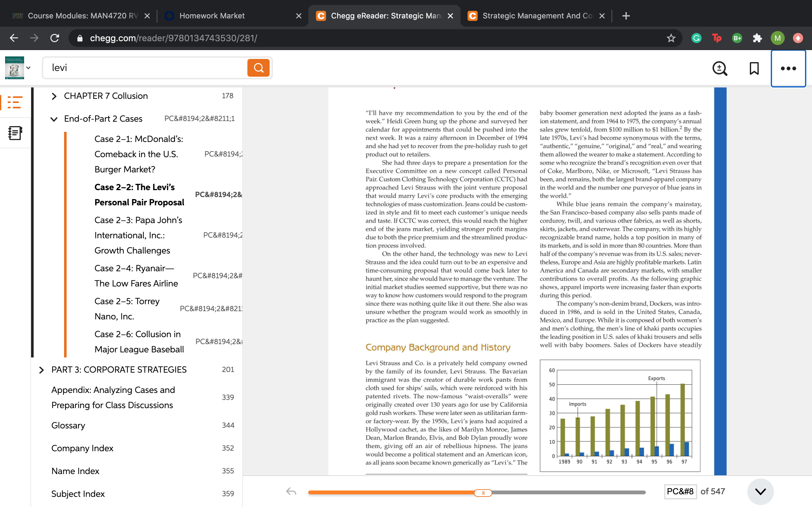
Task: Collapse End-of-Part 2 Cases section
Action: click(x=54, y=119)
